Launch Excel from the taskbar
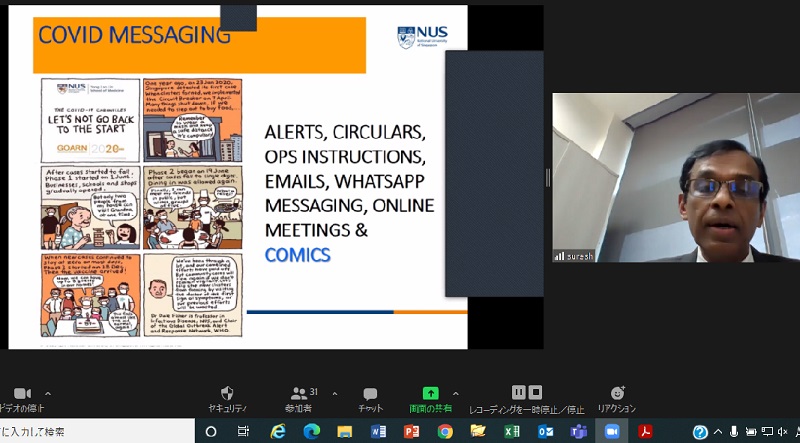 tap(511, 431)
